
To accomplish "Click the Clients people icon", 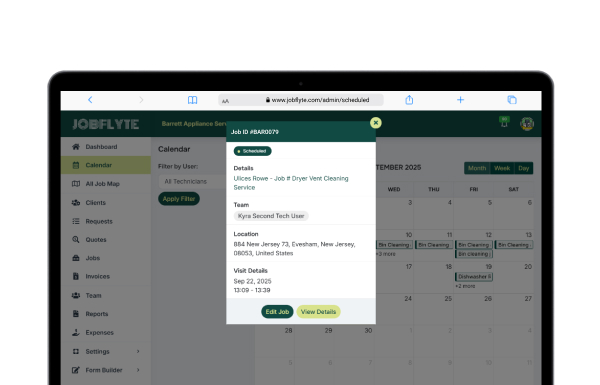I will coord(76,202).
